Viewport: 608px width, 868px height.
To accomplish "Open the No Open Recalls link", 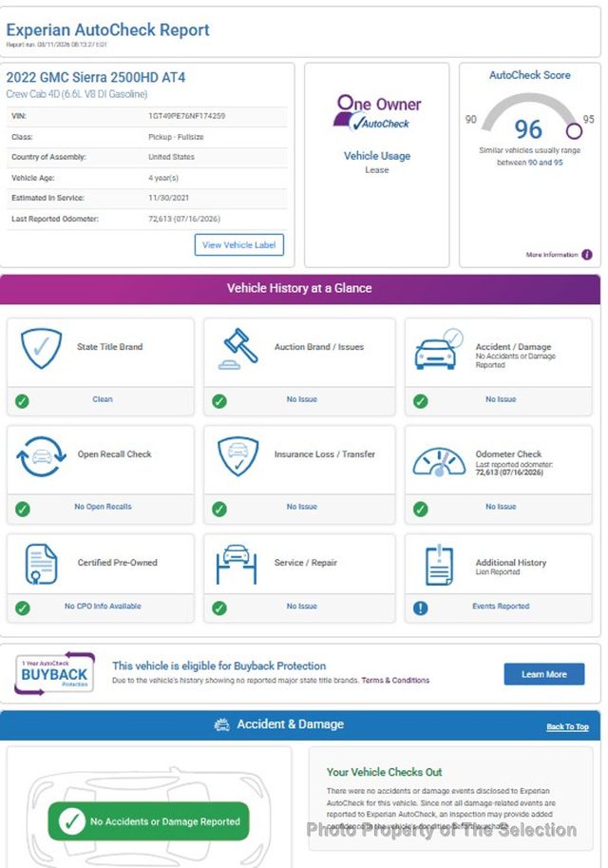I will pos(103,507).
